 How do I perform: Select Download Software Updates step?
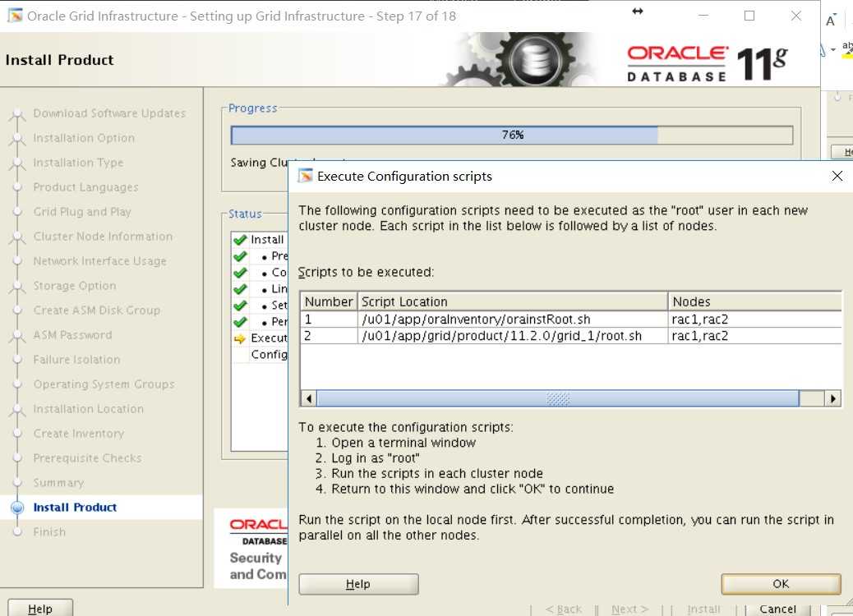pyautogui.click(x=109, y=113)
